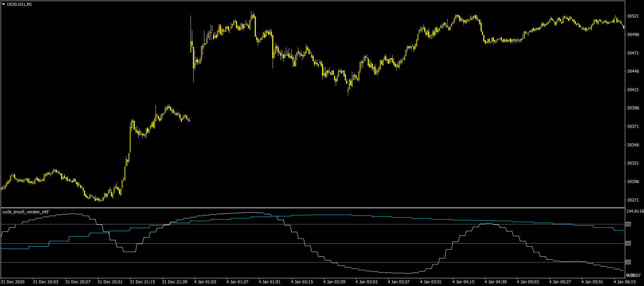Click the 4 Jan 03:27 time label

(x=399, y=282)
